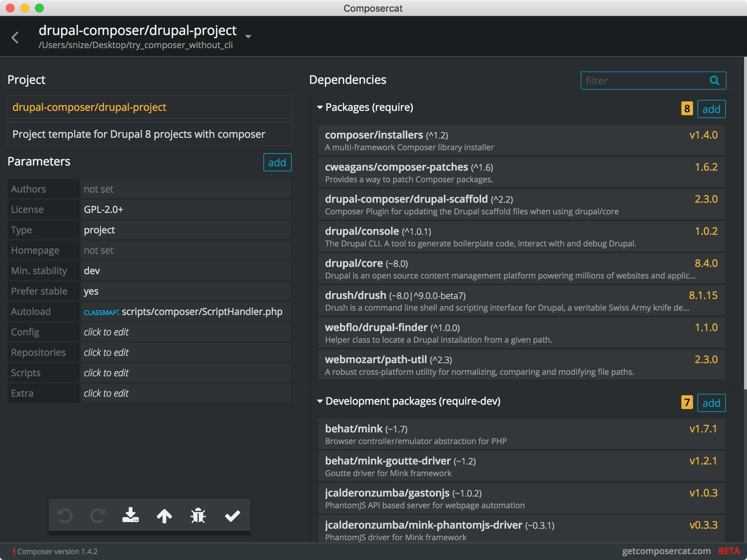Click the require-dev count badge 7

click(687, 402)
